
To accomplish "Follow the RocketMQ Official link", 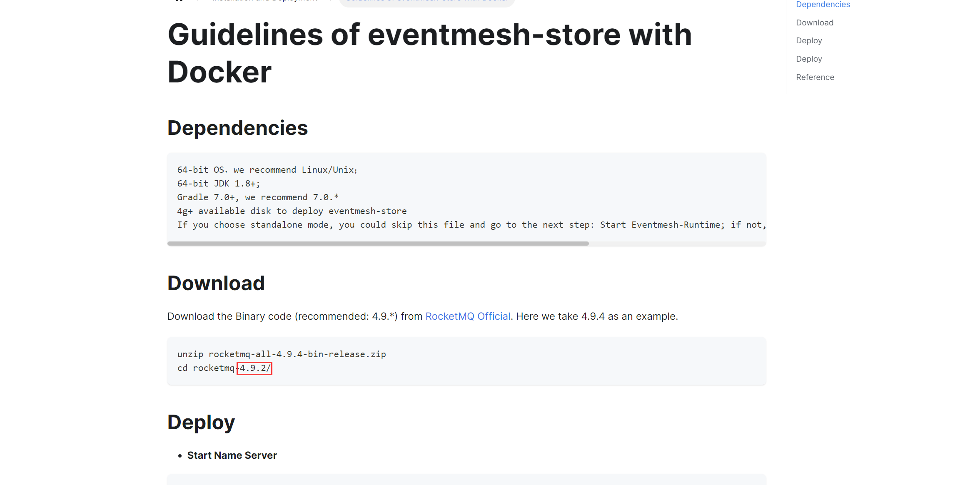I will 468,316.
